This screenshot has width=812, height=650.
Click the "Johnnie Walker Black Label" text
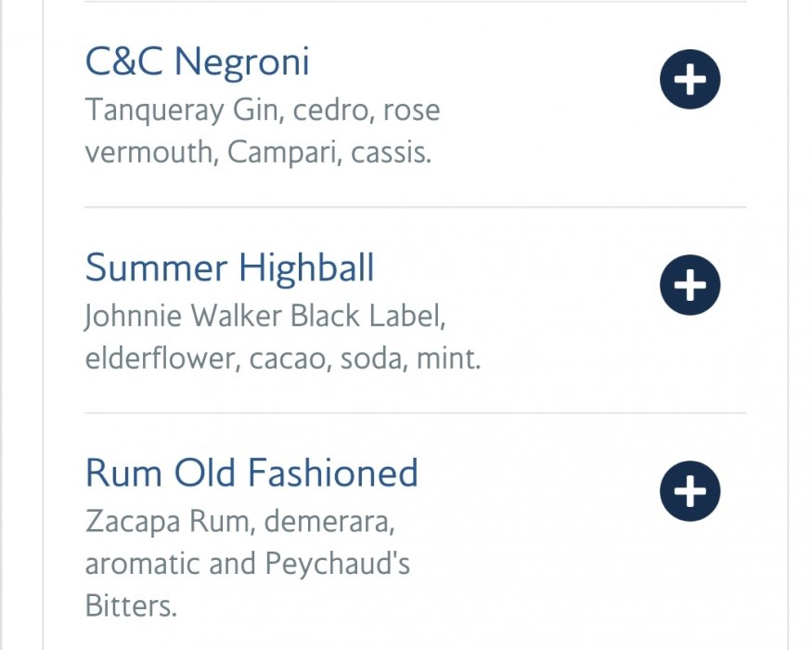(x=265, y=317)
